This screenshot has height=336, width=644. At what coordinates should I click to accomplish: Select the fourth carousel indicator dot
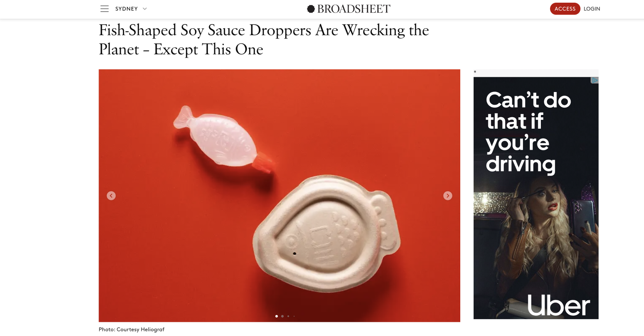click(294, 316)
